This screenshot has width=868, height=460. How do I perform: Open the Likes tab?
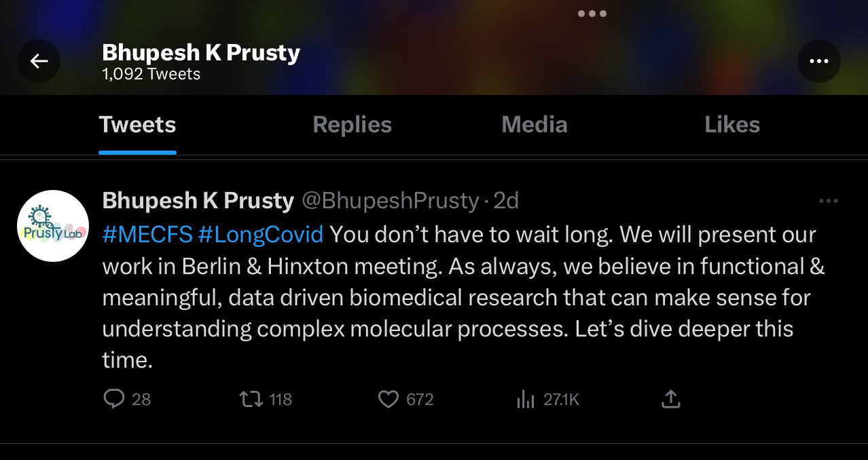(x=731, y=125)
